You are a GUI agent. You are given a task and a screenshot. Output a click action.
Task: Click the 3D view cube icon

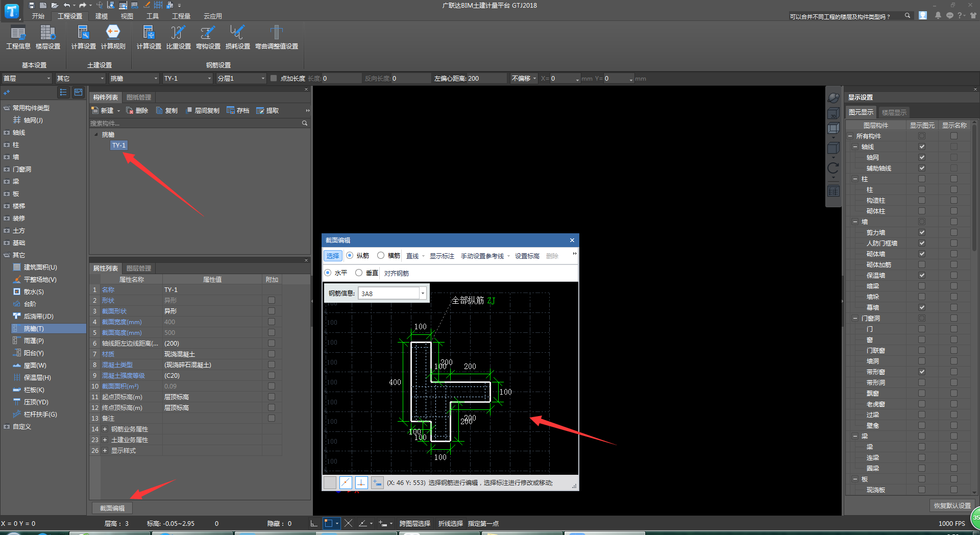(833, 113)
